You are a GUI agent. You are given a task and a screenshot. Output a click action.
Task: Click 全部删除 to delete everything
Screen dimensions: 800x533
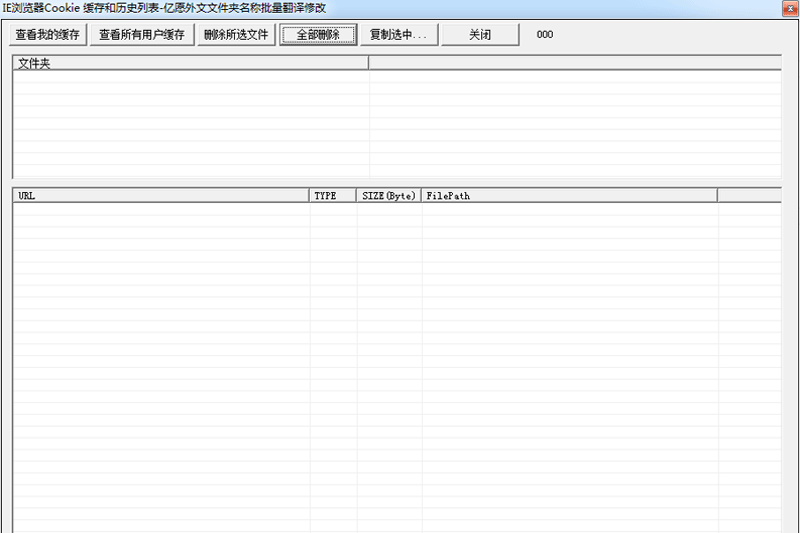[x=318, y=35]
